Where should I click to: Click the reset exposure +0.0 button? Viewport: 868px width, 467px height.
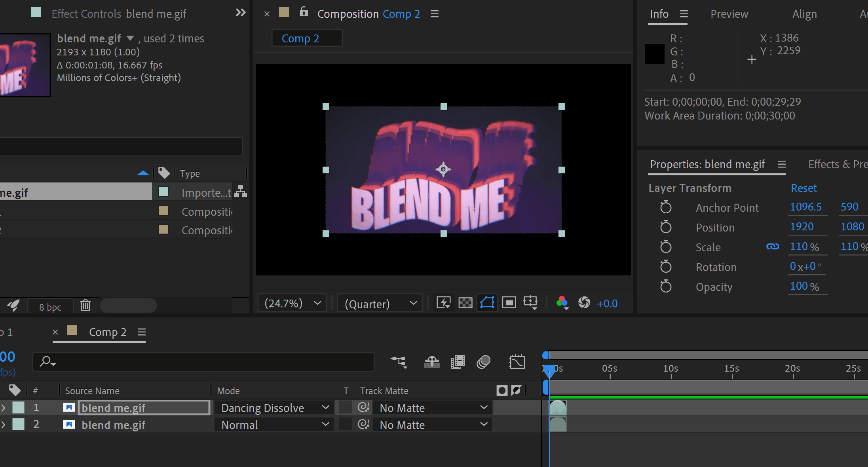pos(585,303)
